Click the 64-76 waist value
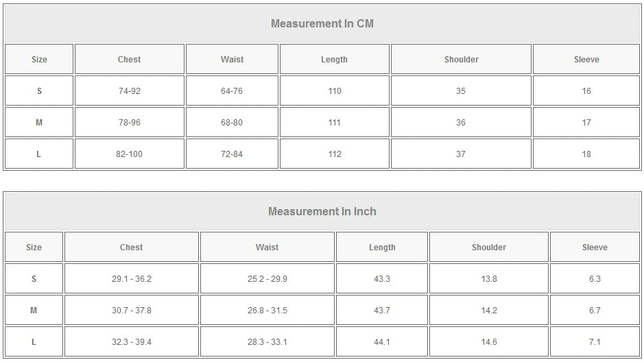This screenshot has height=362, width=644. (232, 91)
